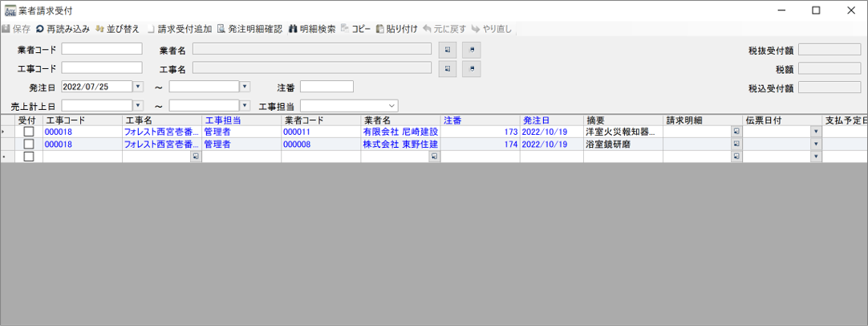Expand the 工事担当 combo box
868x326 pixels.
pyautogui.click(x=392, y=105)
